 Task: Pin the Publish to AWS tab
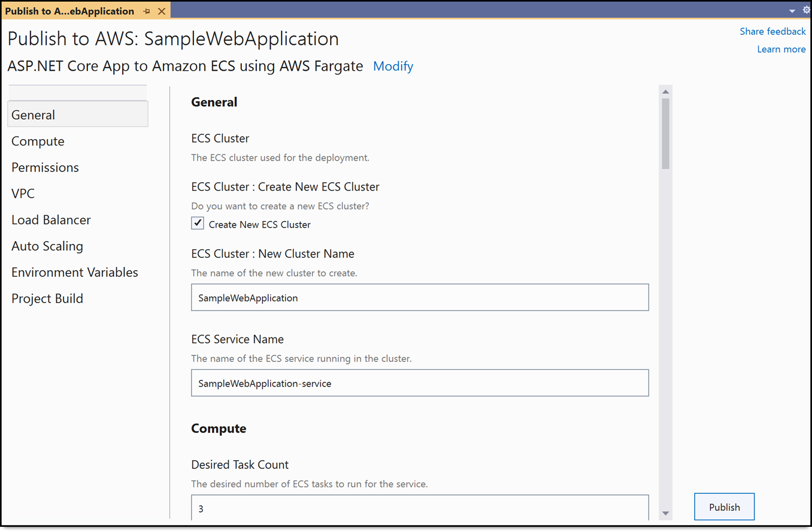tap(147, 11)
